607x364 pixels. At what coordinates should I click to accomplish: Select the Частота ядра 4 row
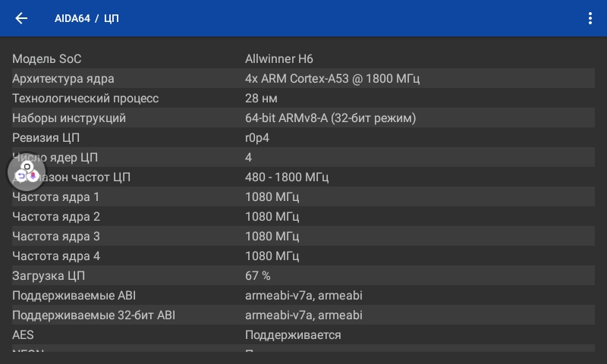coord(303,256)
